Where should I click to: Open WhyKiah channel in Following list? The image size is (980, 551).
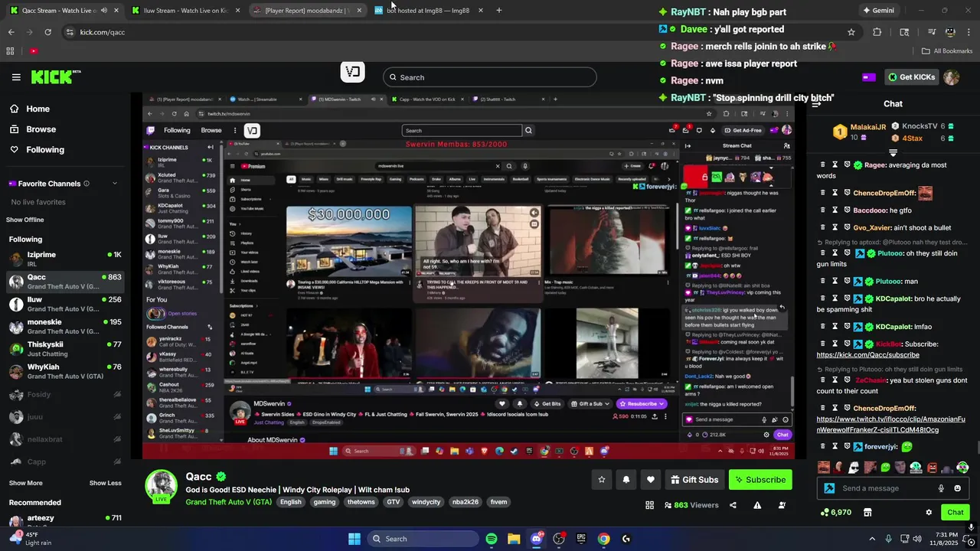pyautogui.click(x=65, y=372)
